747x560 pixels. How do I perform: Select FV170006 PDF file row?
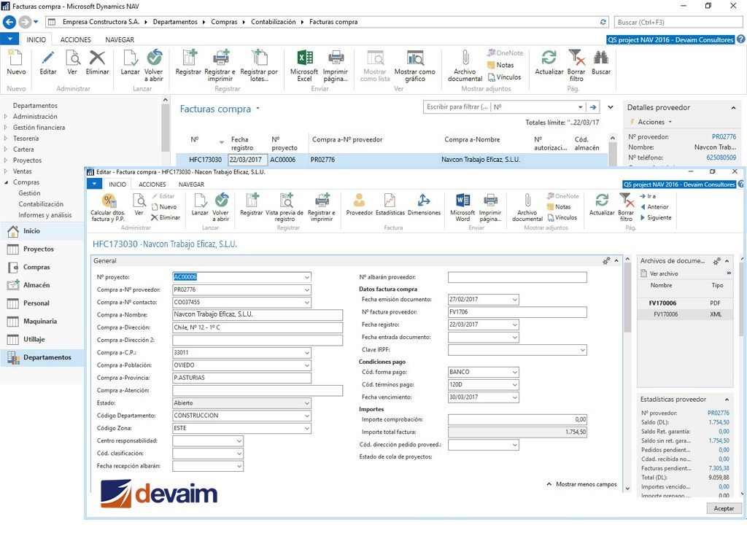coord(685,303)
